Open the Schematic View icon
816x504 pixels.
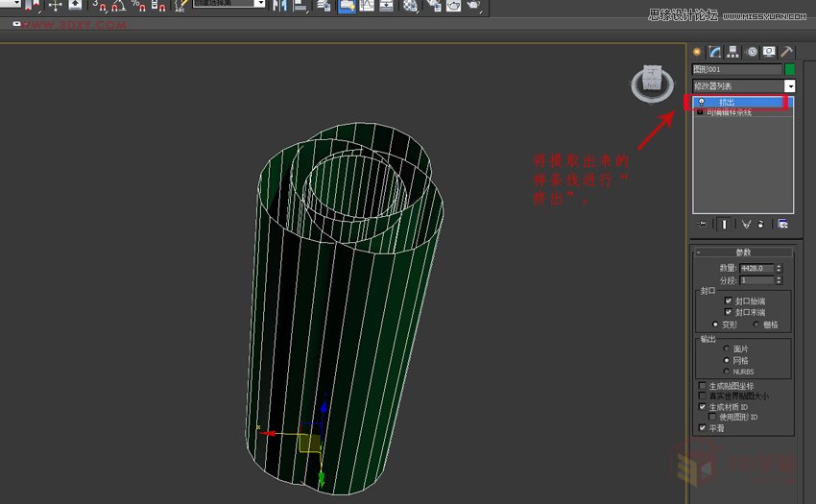click(x=386, y=5)
